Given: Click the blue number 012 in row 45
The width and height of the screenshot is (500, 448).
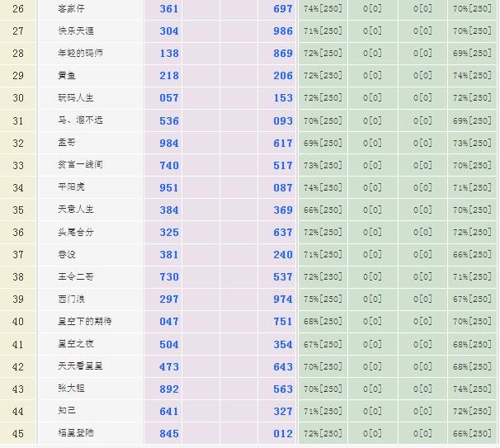Looking at the screenshot, I should pos(283,433).
